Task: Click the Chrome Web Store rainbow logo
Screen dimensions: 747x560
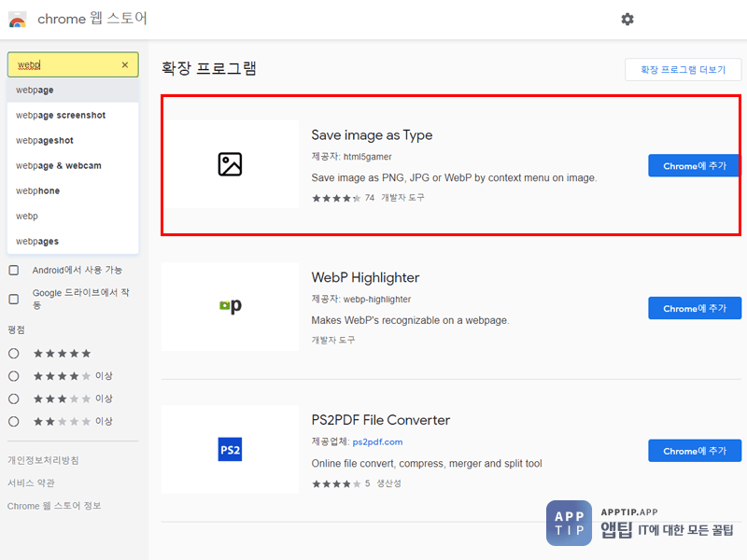Action: [18, 20]
